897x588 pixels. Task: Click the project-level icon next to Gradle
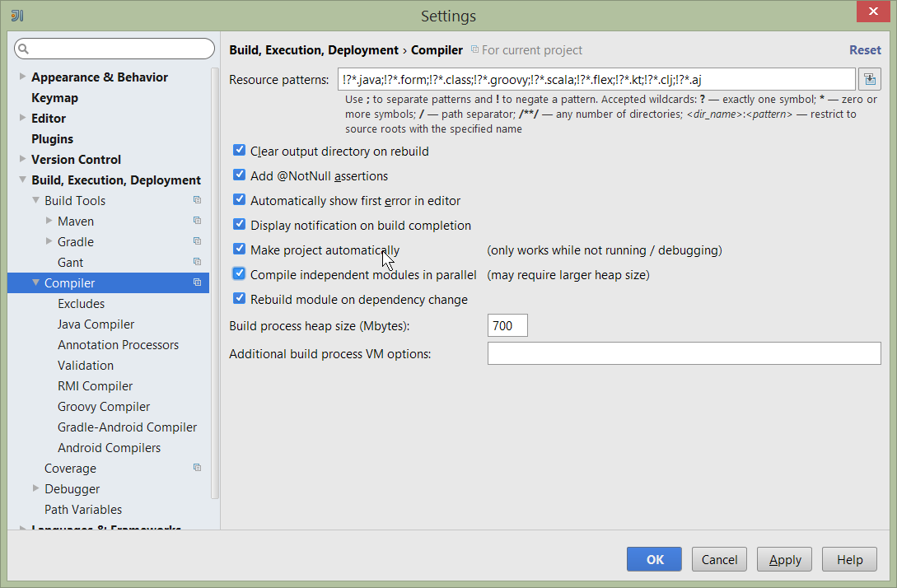[x=197, y=241]
